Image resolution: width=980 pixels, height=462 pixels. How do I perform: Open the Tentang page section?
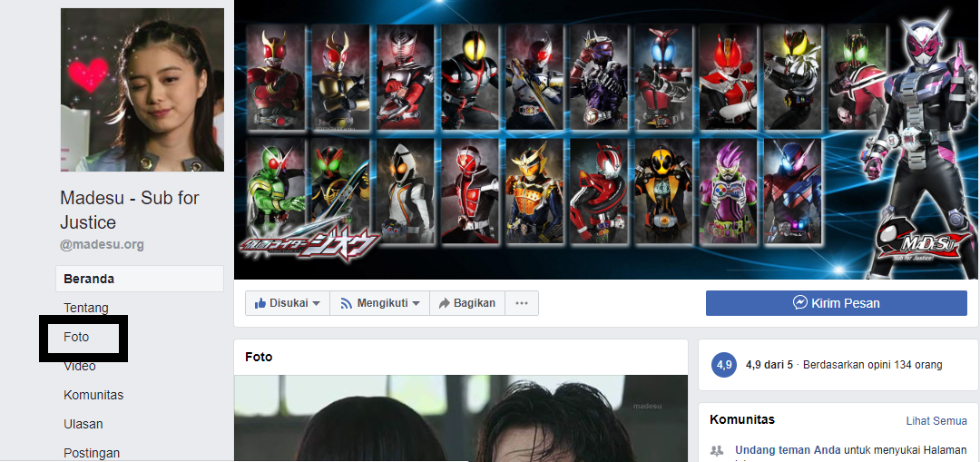click(x=86, y=308)
